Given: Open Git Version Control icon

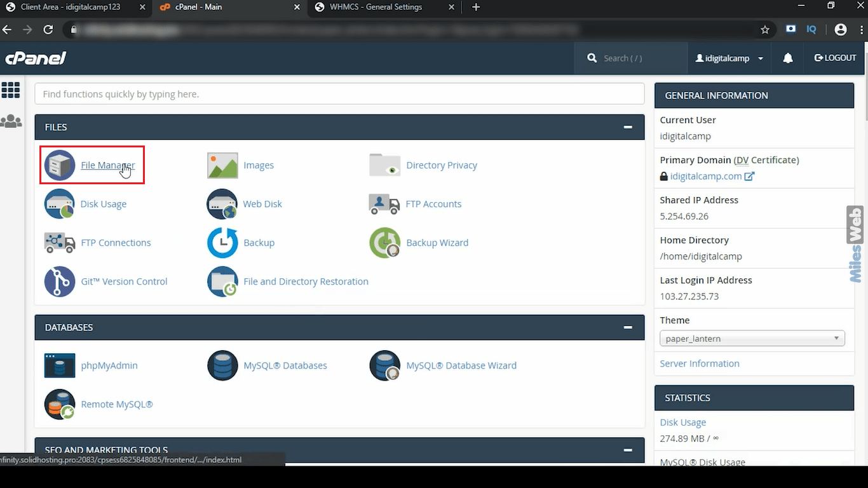Looking at the screenshot, I should (x=60, y=281).
